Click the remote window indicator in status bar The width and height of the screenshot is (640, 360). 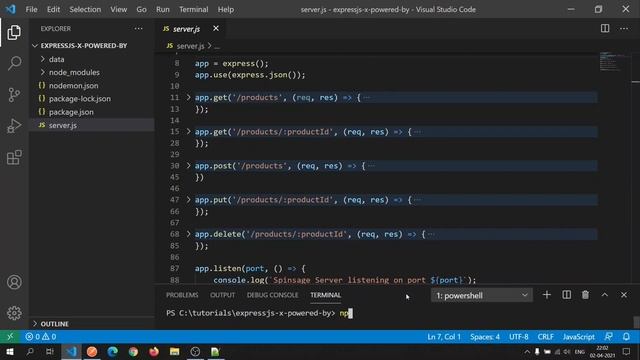pyautogui.click(x=10, y=337)
